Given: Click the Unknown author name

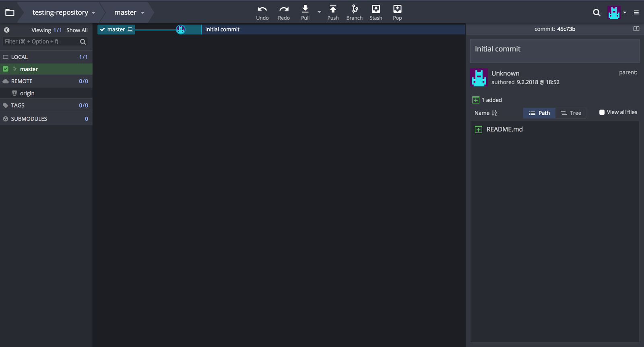Looking at the screenshot, I should [x=506, y=73].
